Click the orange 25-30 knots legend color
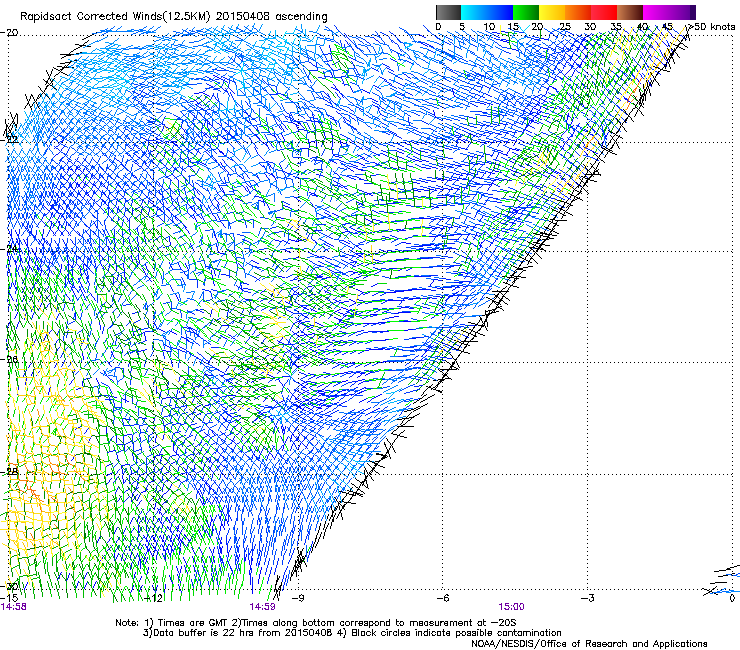 [578, 12]
